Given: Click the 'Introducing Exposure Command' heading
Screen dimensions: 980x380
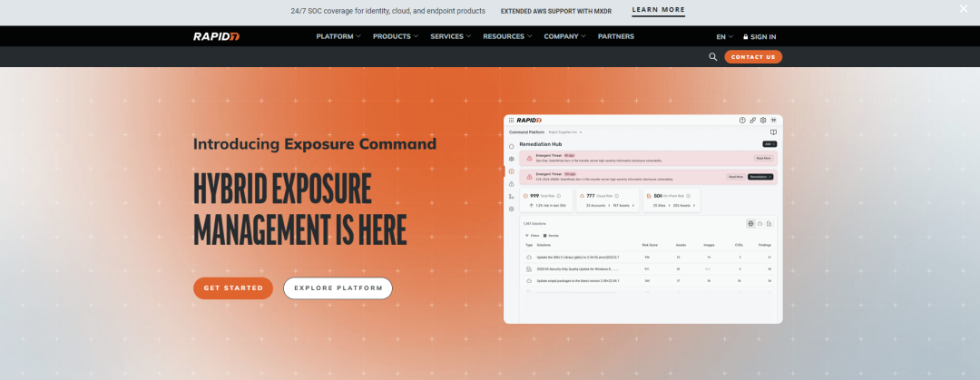Looking at the screenshot, I should [x=314, y=144].
